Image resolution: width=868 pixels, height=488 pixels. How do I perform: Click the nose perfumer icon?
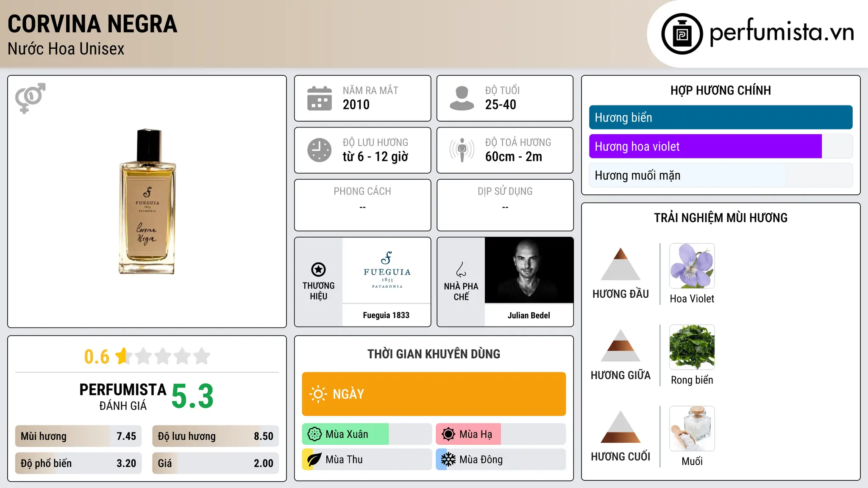click(461, 269)
